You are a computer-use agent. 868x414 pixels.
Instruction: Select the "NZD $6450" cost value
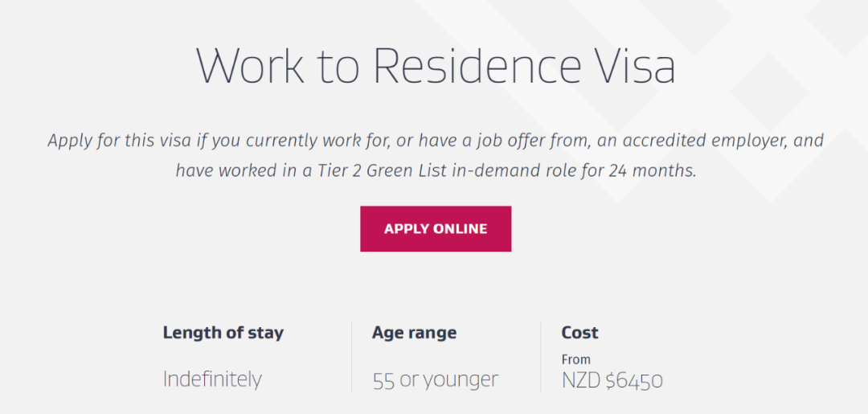(x=612, y=380)
